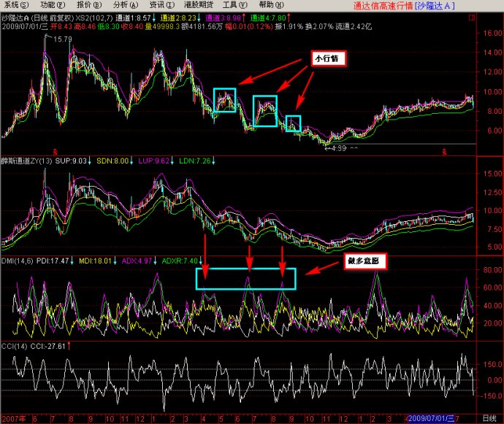
Task: Click the LDN:7.26 value
Action: pos(195,161)
